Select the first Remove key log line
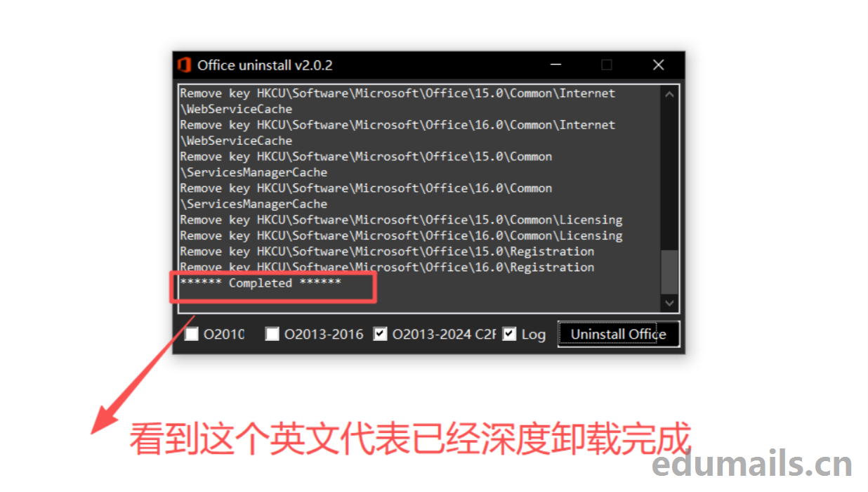This screenshot has width=868, height=492. (397, 93)
